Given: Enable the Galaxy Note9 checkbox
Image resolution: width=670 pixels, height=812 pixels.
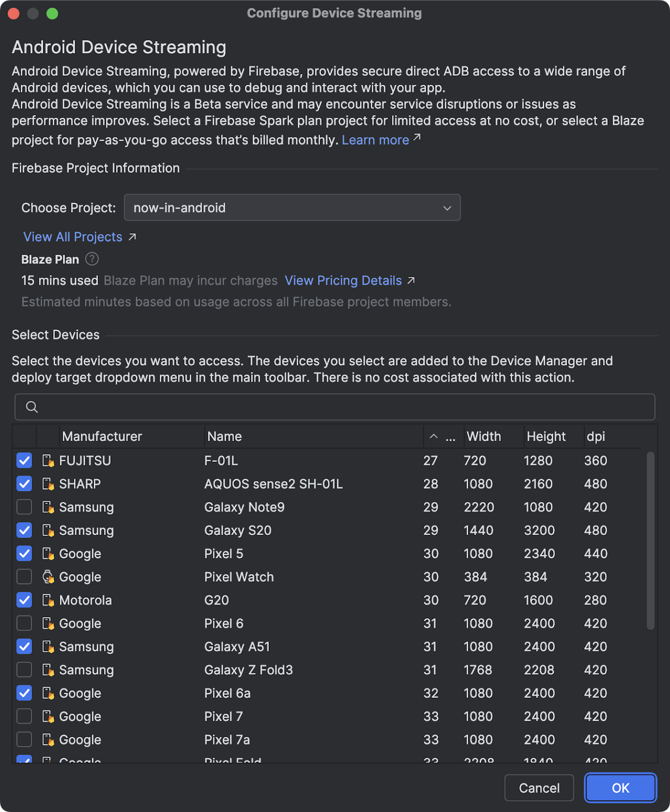Looking at the screenshot, I should coord(24,507).
